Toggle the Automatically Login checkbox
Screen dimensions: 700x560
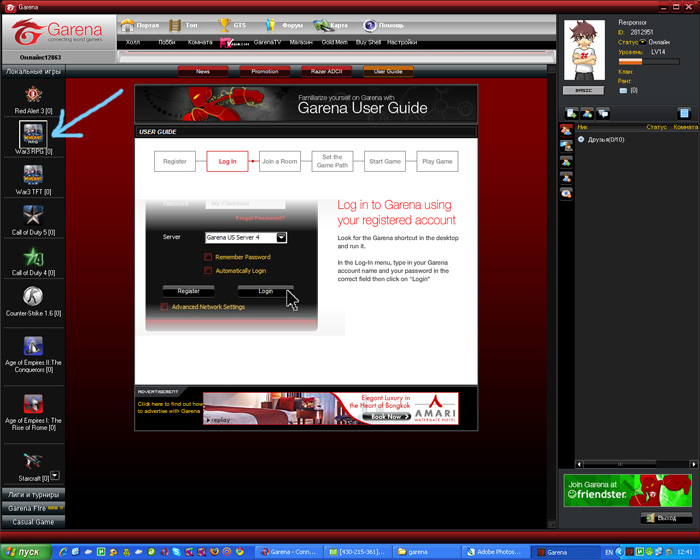pos(208,271)
